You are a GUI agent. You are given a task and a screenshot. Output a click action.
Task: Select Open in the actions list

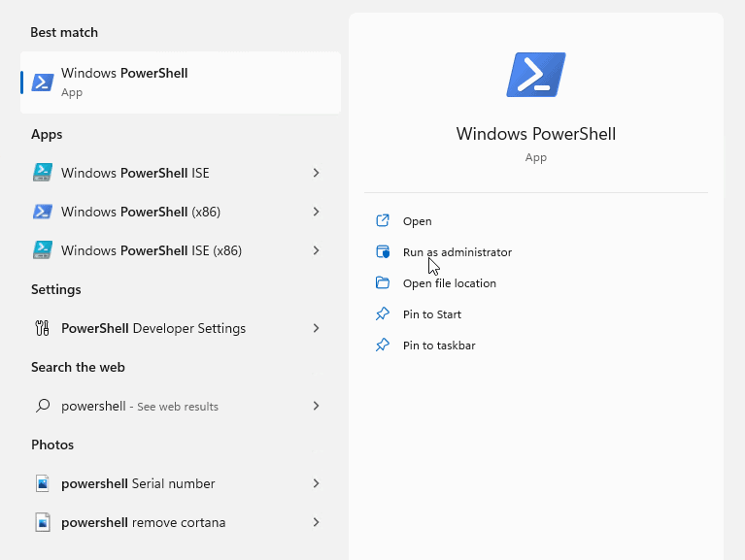417,221
